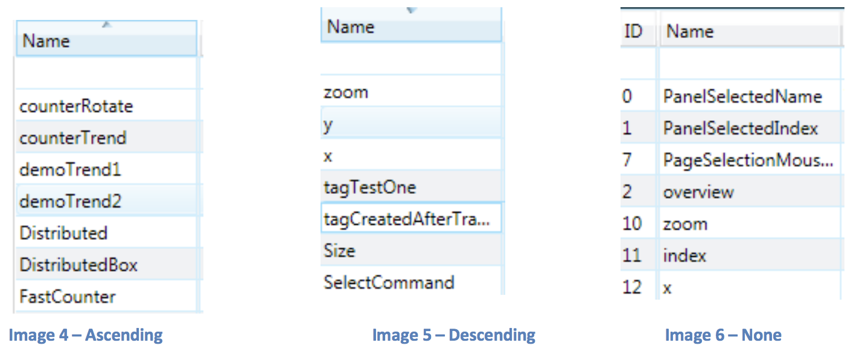Click the ID column header
The image size is (868, 354).
coord(633,32)
